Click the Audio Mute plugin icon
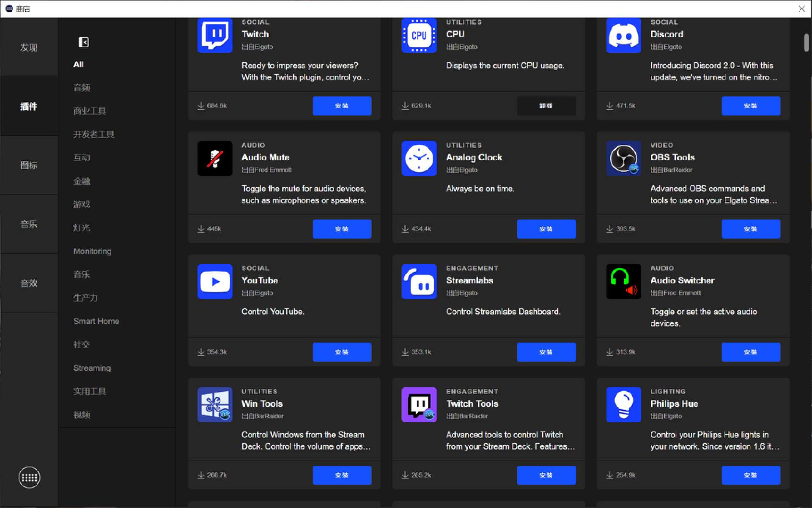812x508 pixels. [215, 158]
